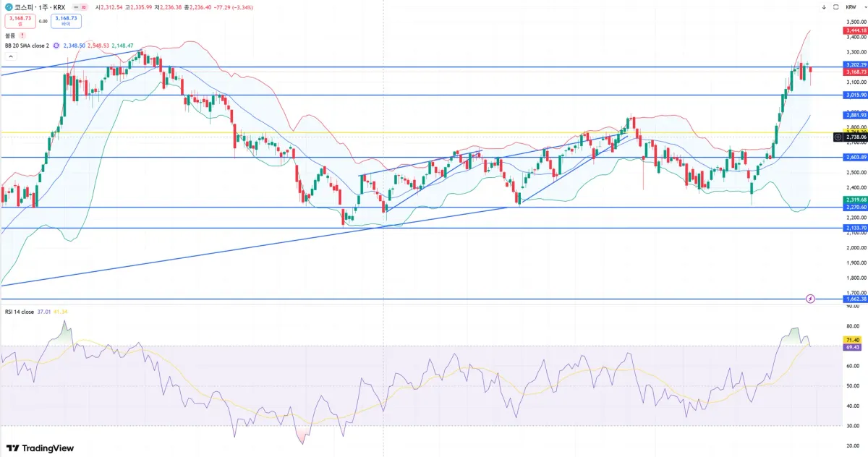The width and height of the screenshot is (868, 457).
Task: Click the blue buy price button
Action: [66, 21]
